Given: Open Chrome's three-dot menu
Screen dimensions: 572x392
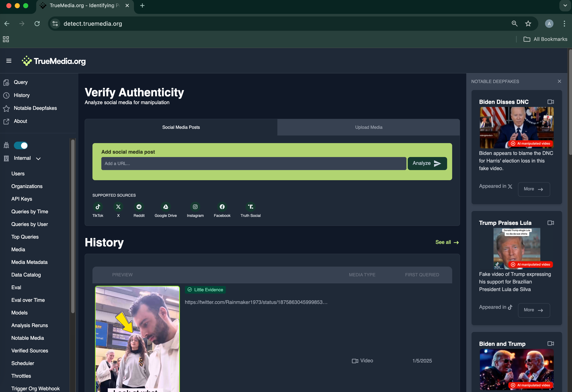Looking at the screenshot, I should point(564,24).
